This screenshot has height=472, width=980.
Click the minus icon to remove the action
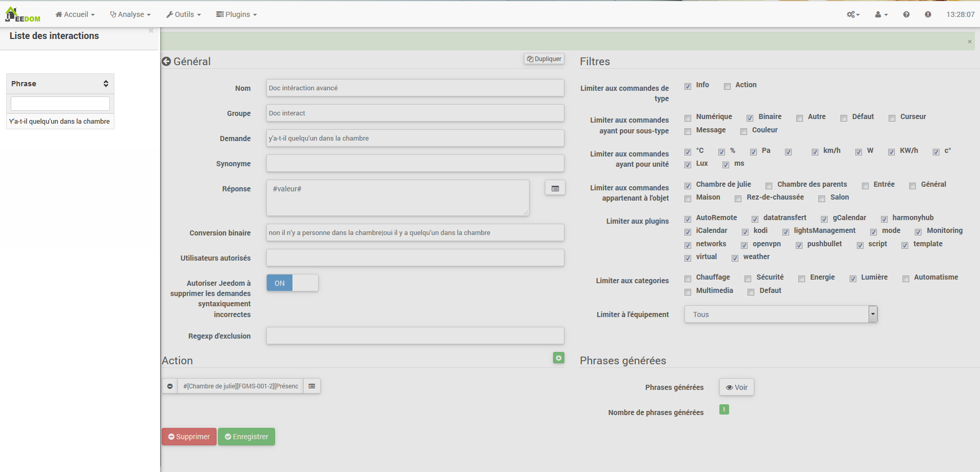[x=170, y=386]
